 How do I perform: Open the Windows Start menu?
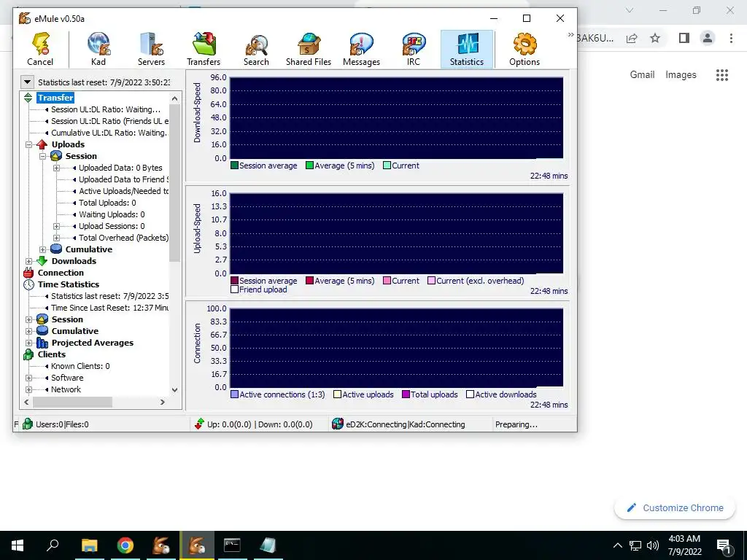(x=18, y=545)
